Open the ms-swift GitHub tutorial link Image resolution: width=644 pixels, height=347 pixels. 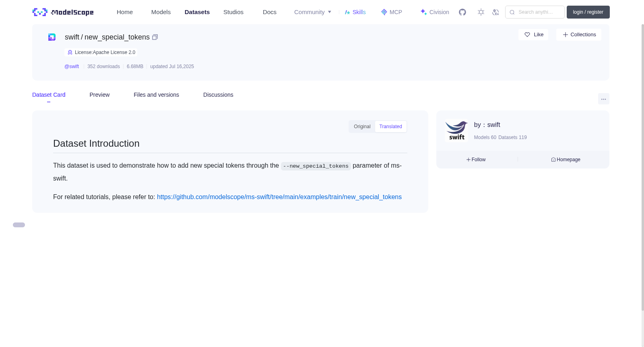[279, 197]
